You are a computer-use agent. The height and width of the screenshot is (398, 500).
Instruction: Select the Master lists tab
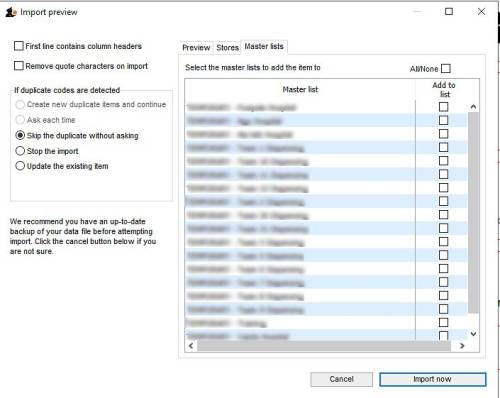tap(264, 46)
